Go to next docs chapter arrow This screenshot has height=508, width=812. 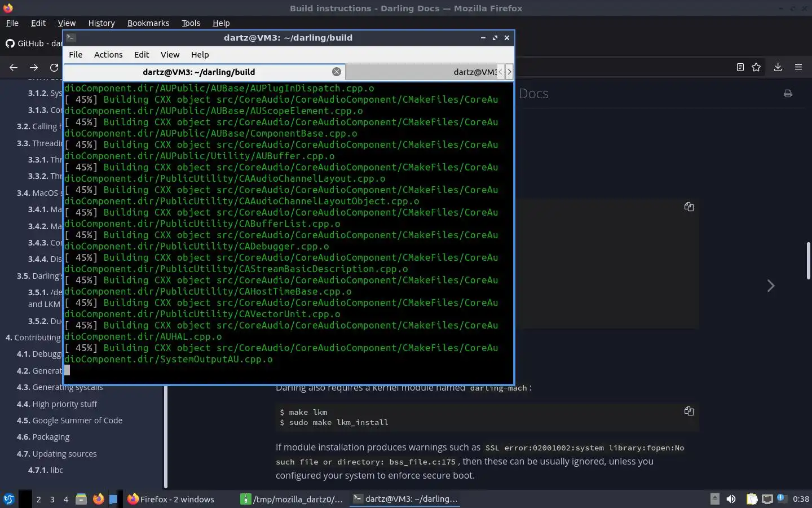[771, 286]
